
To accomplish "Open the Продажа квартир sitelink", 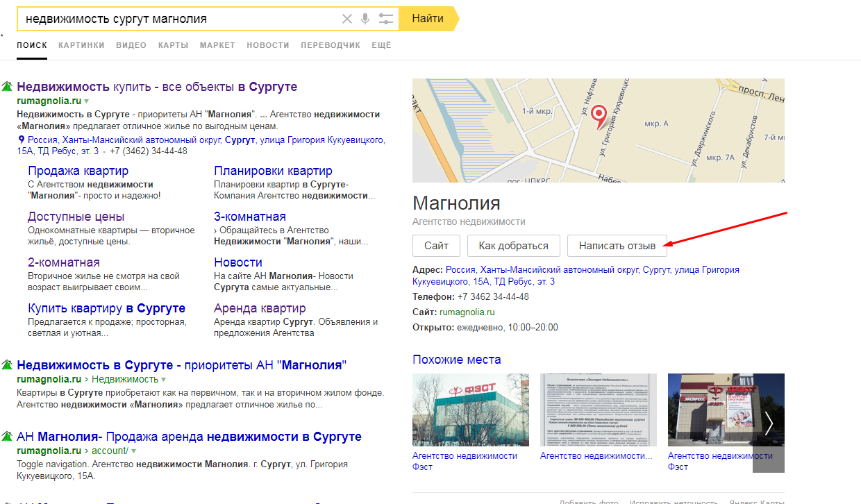I will pyautogui.click(x=78, y=171).
